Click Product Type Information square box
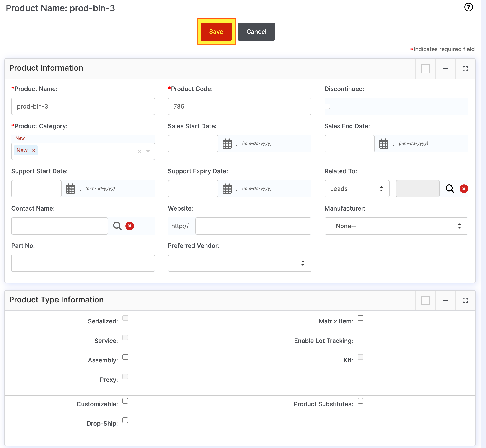This screenshot has height=448, width=486. [425, 300]
